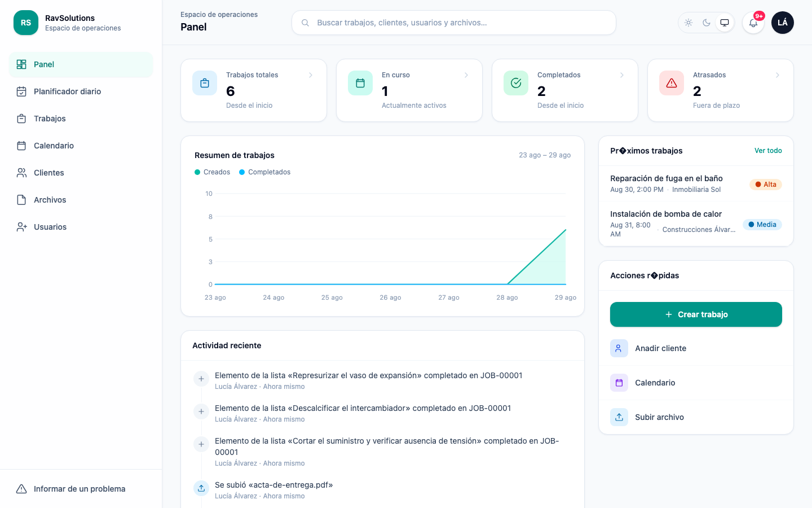Click the warning triangle icon on Atrasados card
Image resolution: width=812 pixels, height=508 pixels.
tap(672, 83)
